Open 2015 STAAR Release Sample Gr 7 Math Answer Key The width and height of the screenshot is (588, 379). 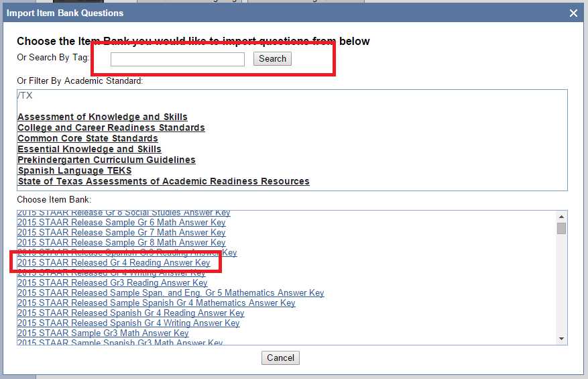[x=121, y=233]
